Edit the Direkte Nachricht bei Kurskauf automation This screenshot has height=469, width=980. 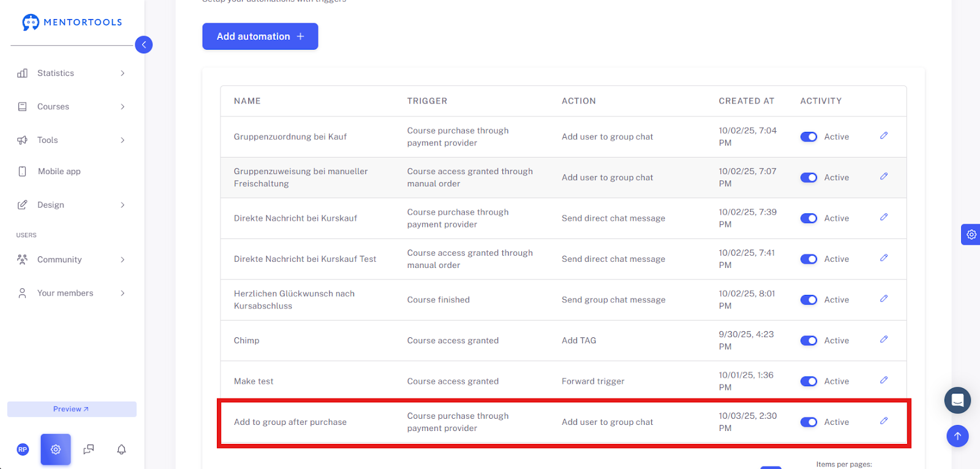pos(884,217)
